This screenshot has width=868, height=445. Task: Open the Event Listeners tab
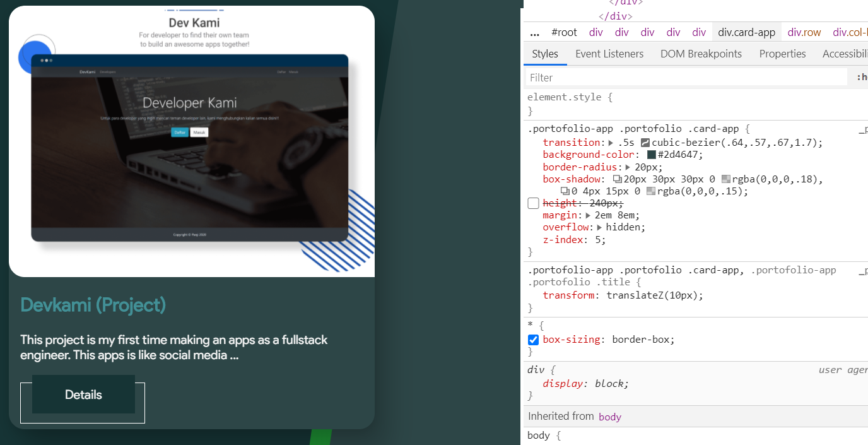pyautogui.click(x=609, y=54)
